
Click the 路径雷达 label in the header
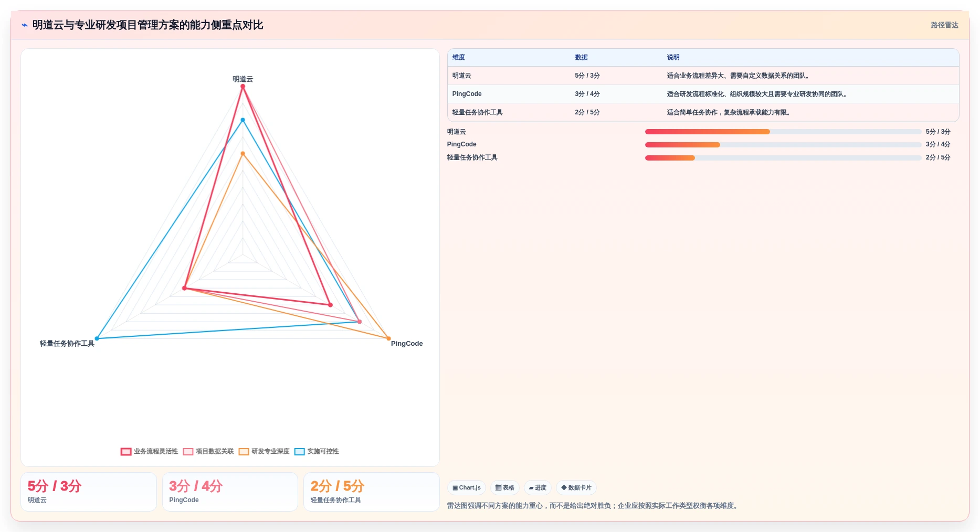coord(944,25)
